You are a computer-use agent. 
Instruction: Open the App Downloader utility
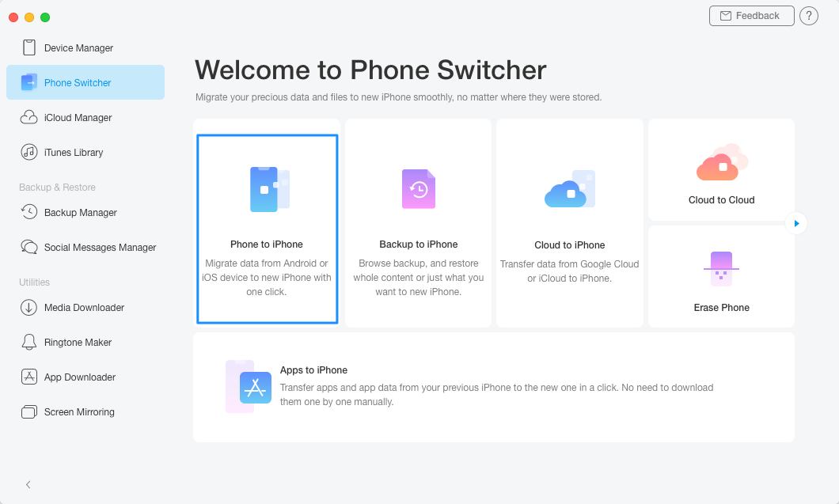click(85, 377)
